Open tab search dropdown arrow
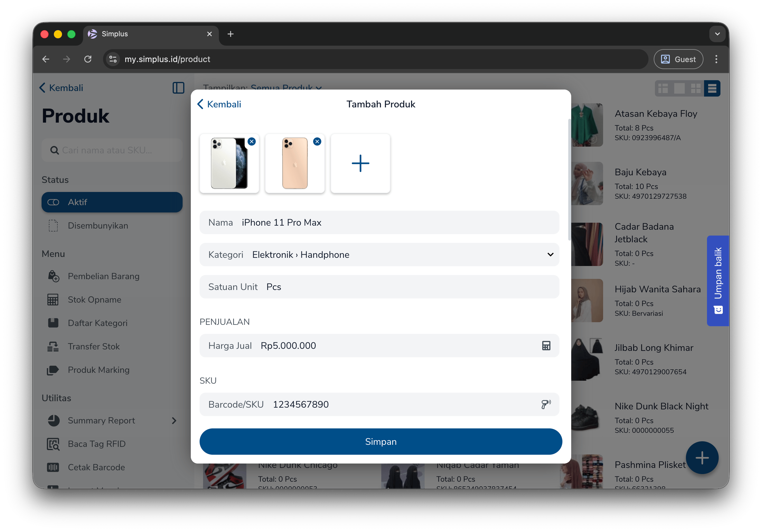762x532 pixels. coord(717,34)
